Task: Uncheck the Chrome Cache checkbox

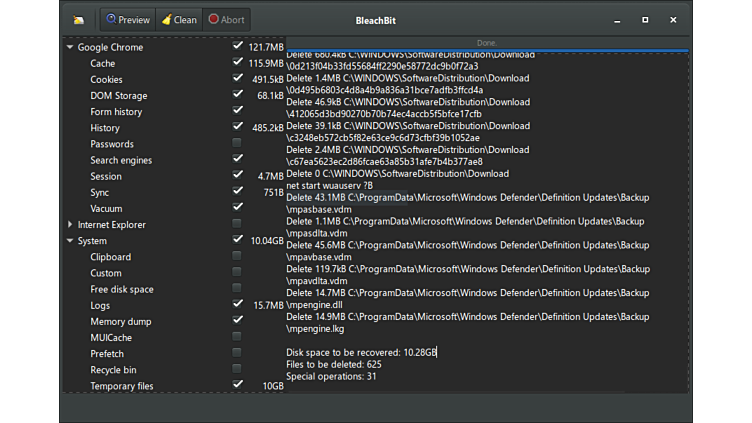Action: tap(237, 63)
